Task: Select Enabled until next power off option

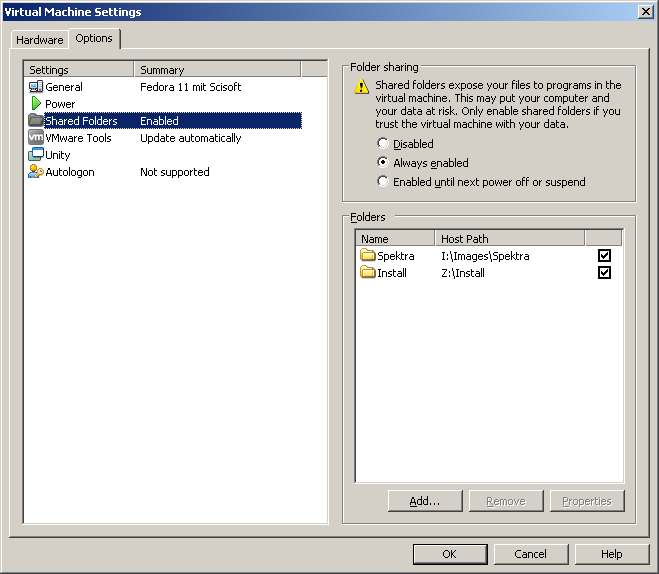Action: [x=383, y=182]
